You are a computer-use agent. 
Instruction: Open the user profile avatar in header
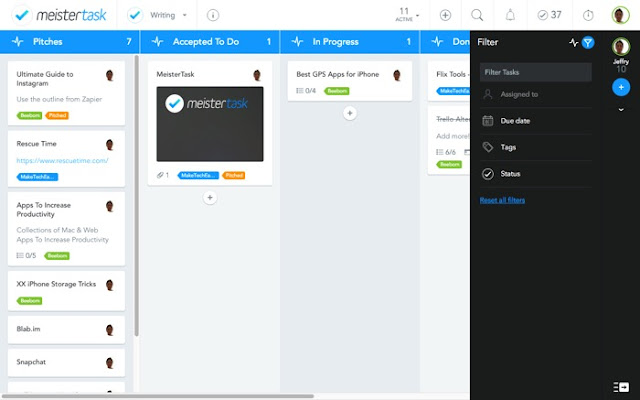[620, 15]
